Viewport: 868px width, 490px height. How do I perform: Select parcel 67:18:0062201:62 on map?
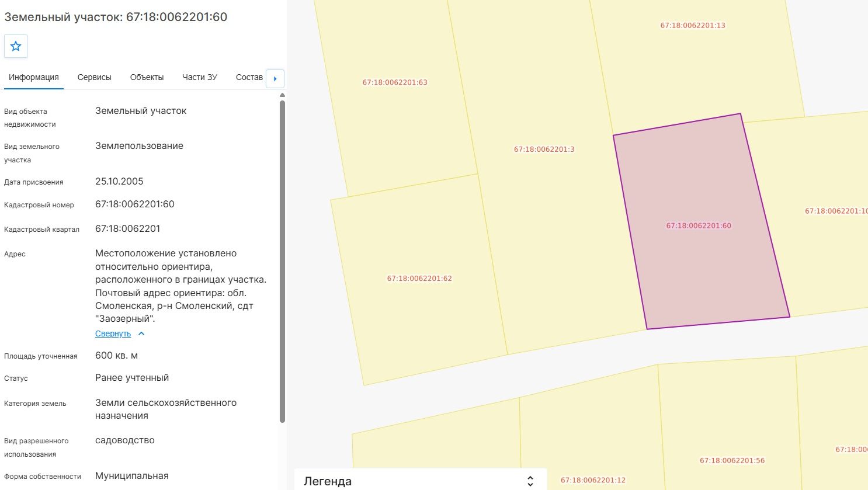(419, 279)
